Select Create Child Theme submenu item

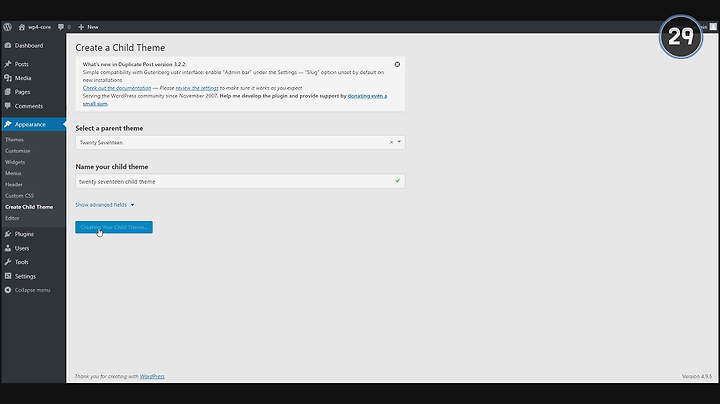29,207
